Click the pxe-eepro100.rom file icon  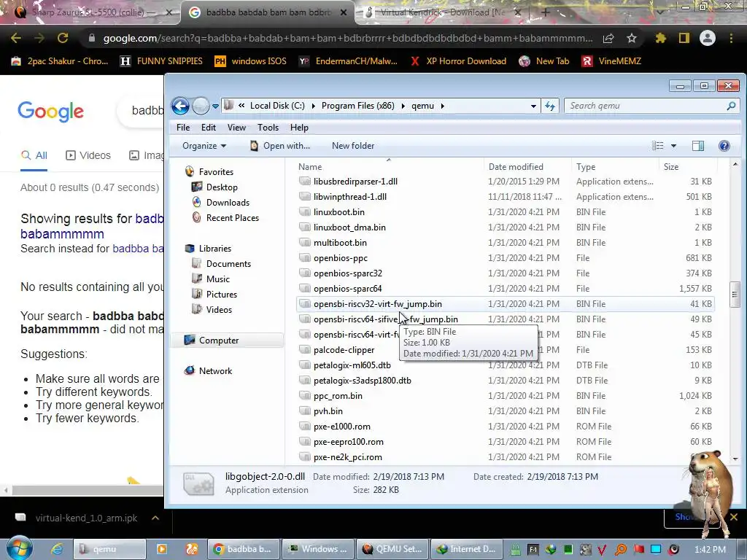[x=305, y=441]
